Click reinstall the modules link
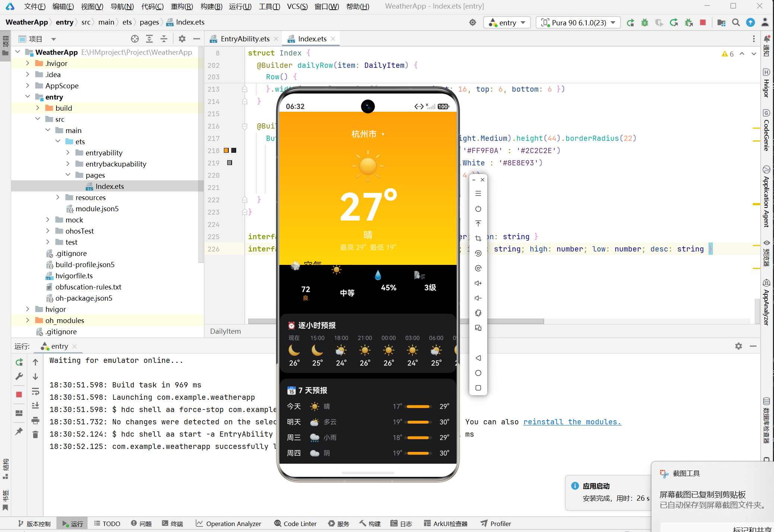The image size is (774, 532). tap(572, 422)
